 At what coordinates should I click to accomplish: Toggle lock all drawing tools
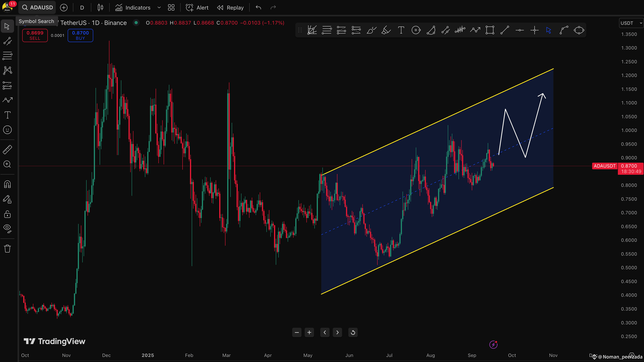pos(7,214)
